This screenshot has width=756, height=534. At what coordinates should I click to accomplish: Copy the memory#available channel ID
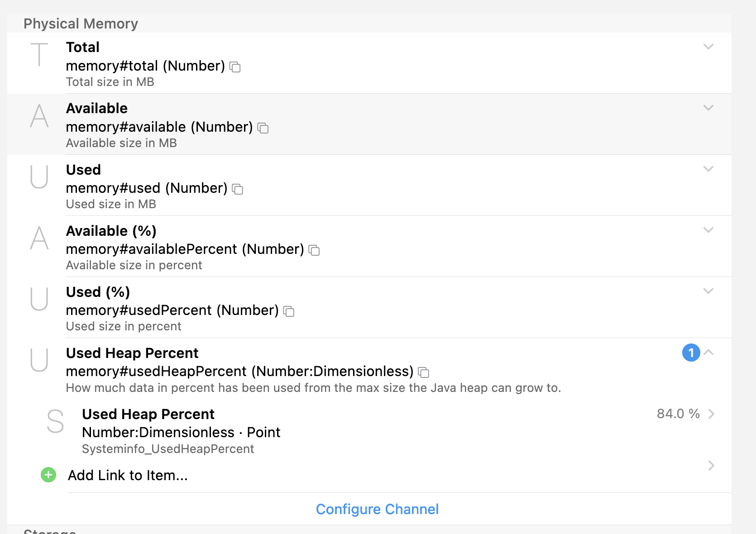click(263, 128)
